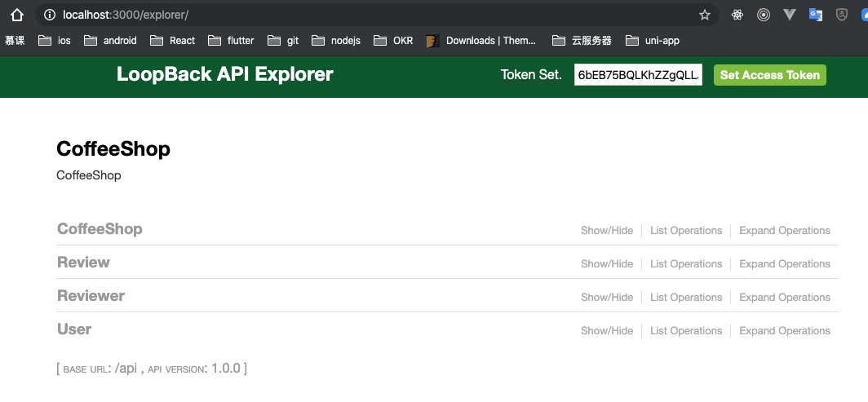Click the access token input field
Image resolution: width=868 pixels, height=402 pixels.
(638, 75)
